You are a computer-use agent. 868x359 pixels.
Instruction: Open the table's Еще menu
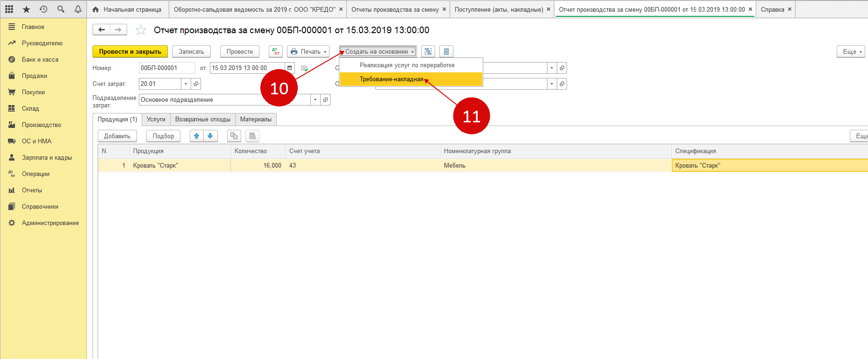point(859,136)
